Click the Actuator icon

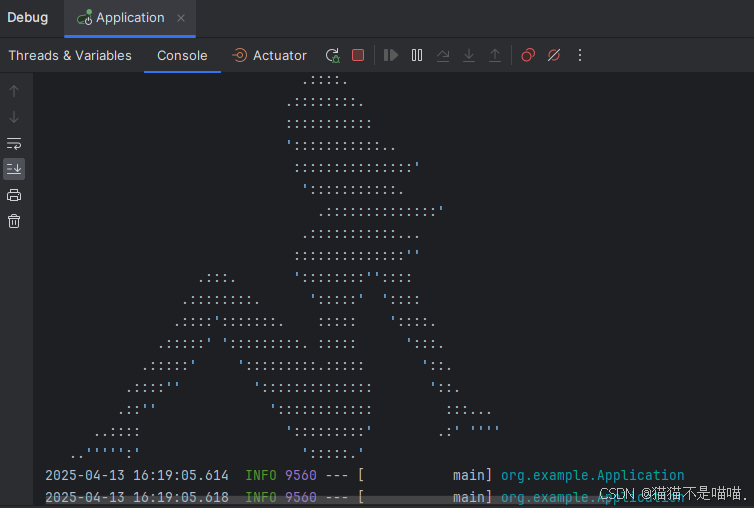239,55
